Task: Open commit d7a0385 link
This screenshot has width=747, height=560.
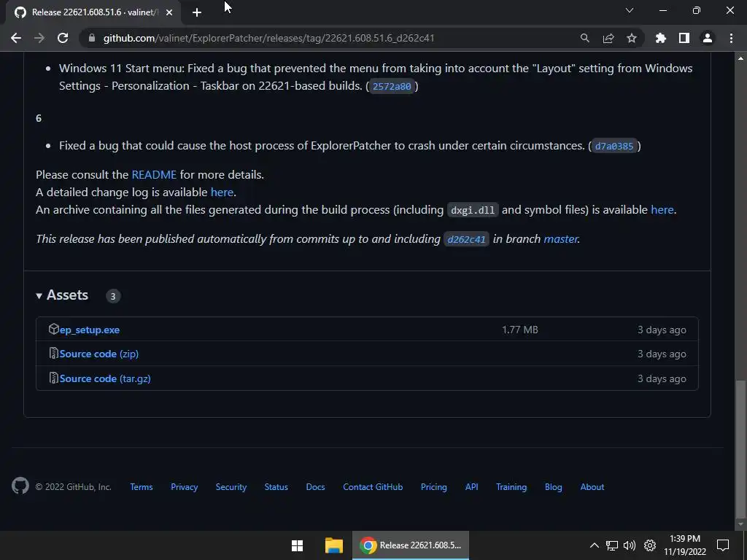Action: [614, 146]
